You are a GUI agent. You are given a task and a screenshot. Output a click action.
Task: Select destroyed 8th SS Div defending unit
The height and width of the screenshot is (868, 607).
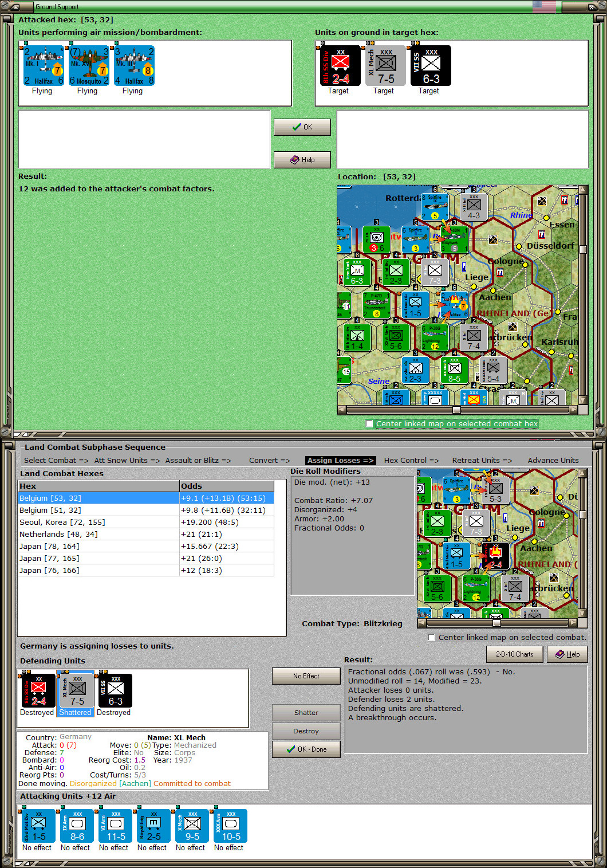(38, 690)
